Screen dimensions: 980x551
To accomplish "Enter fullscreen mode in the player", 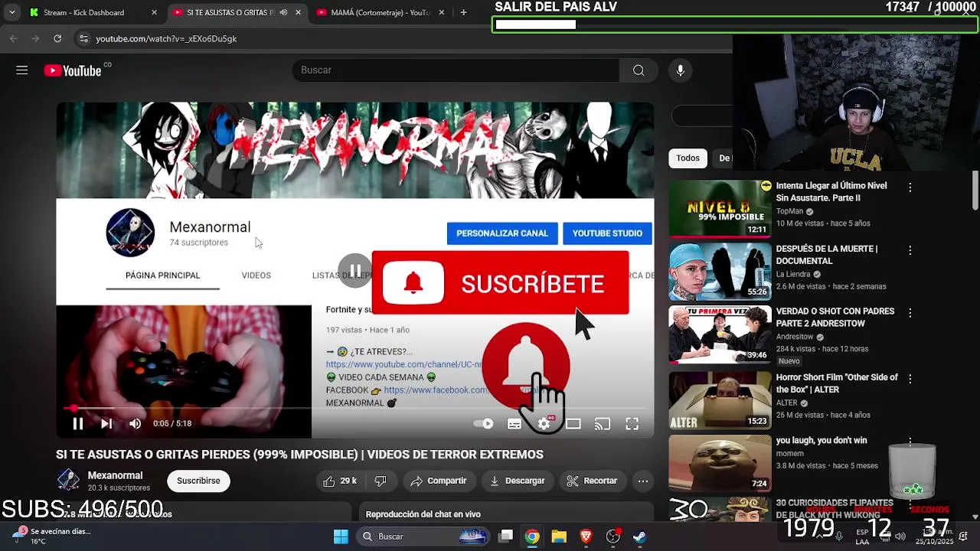I will tap(632, 423).
